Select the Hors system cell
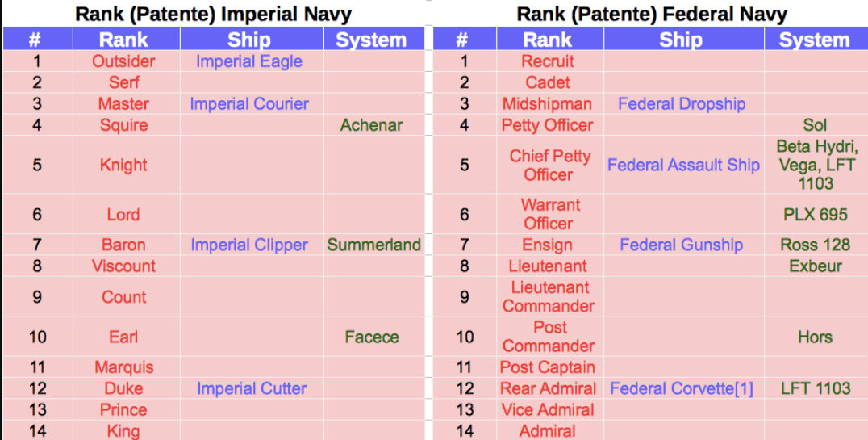This screenshot has height=440, width=868. (816, 337)
